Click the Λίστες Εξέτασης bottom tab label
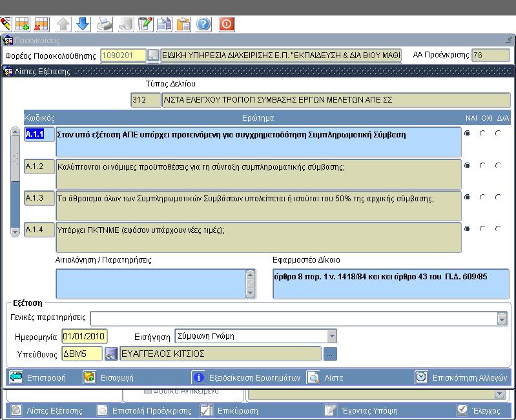This screenshot has height=420, width=516. (x=54, y=410)
